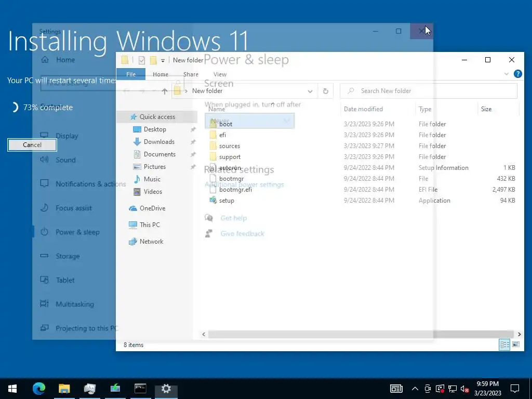Select OneDrive in the navigation pane
The width and height of the screenshot is (532, 399).
[152, 208]
